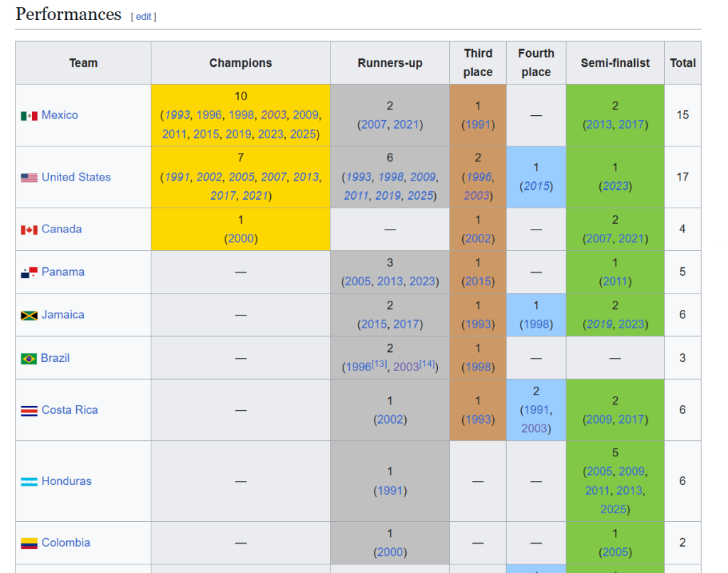This screenshot has height=573, width=728.
Task: Open the United States team link
Action: tap(76, 177)
